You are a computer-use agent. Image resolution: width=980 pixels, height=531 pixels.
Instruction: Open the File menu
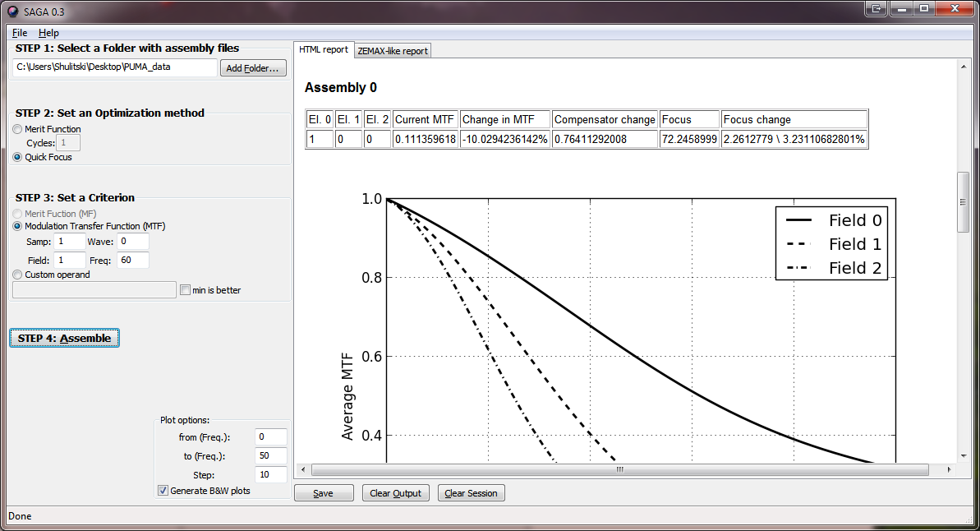coord(20,33)
